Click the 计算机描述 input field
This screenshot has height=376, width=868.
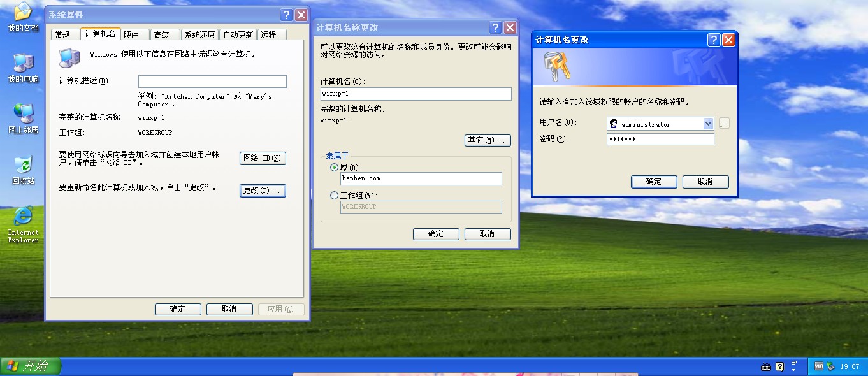point(212,82)
